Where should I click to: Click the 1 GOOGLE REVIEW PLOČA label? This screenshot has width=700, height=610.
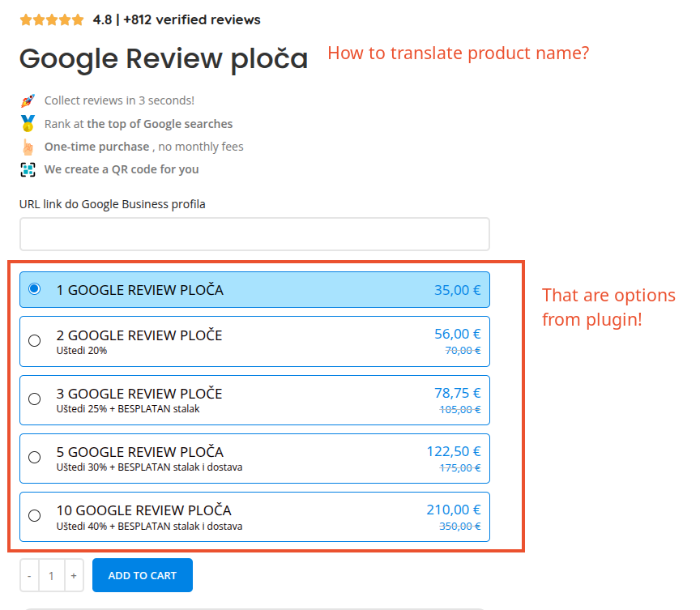(139, 289)
